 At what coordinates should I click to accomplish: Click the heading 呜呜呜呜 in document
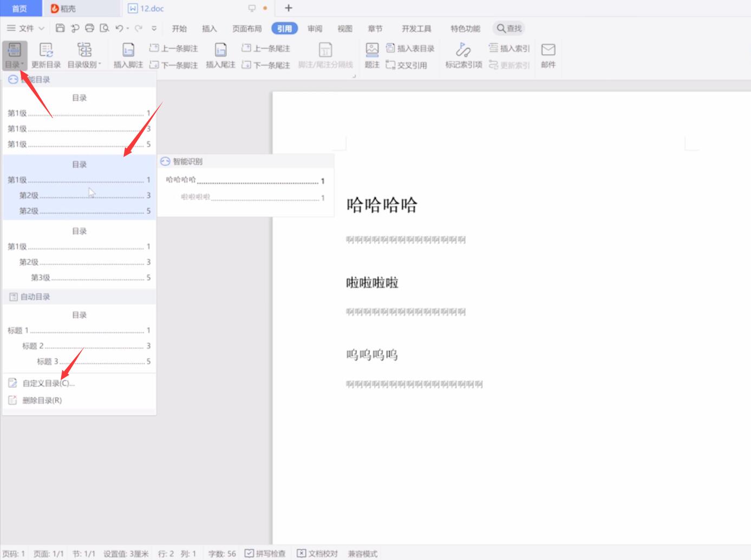tap(373, 355)
